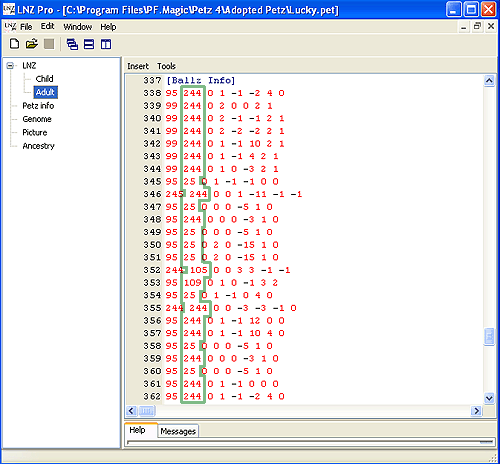
Task: Click the value 109 on line 353
Action: (x=193, y=283)
